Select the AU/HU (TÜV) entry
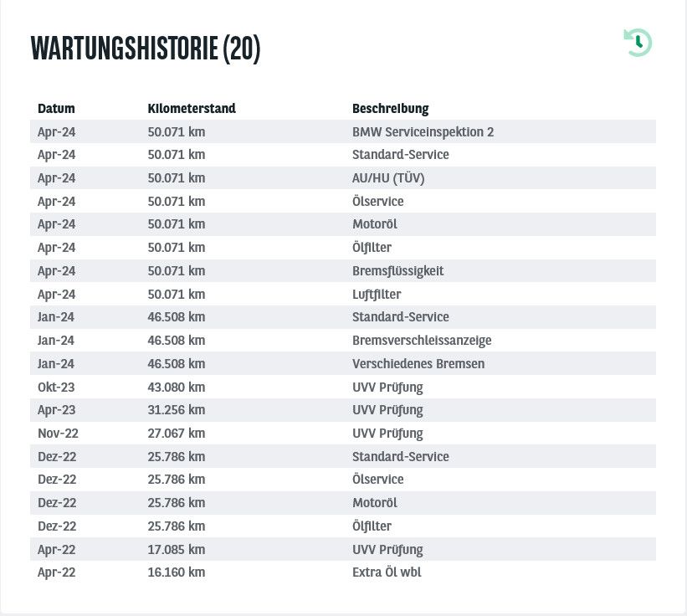 (x=388, y=178)
